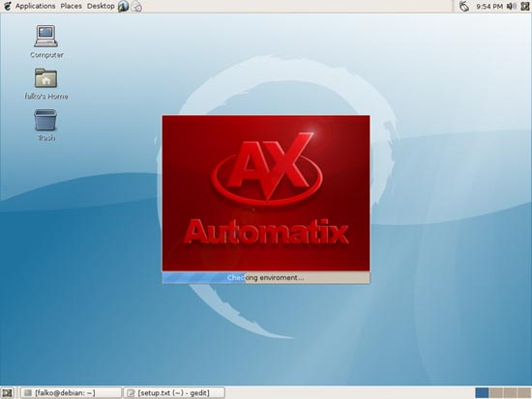Open the Places menu

pos(71,6)
